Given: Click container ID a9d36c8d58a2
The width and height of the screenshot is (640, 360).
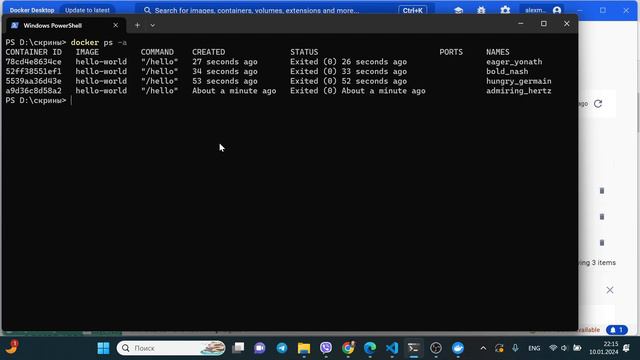Looking at the screenshot, I should click(x=33, y=91).
